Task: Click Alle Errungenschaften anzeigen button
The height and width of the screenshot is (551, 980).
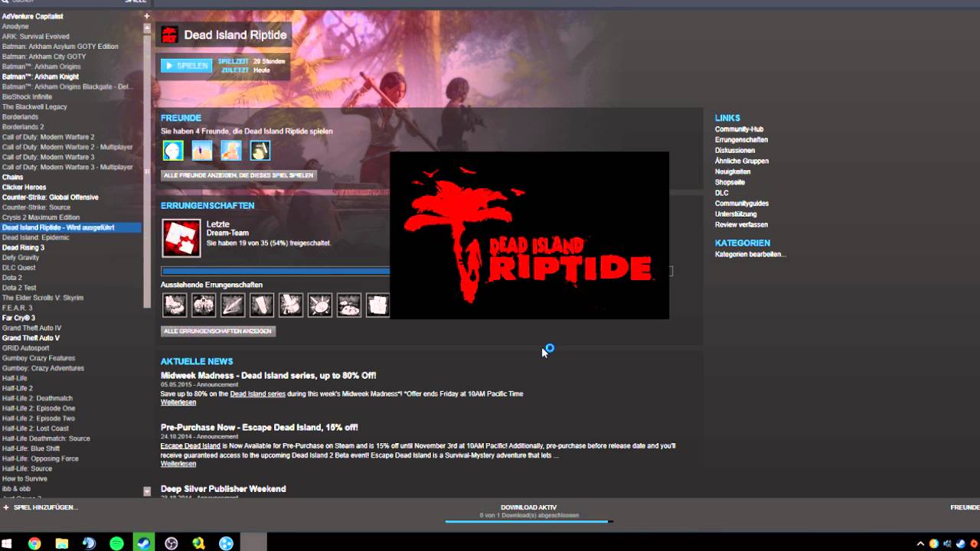Action: 217,331
